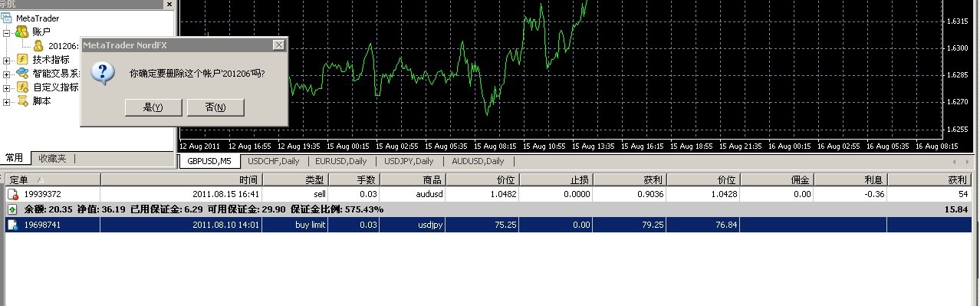Open the USDCHF,Daily chart tab
980x306 pixels.
tap(274, 161)
